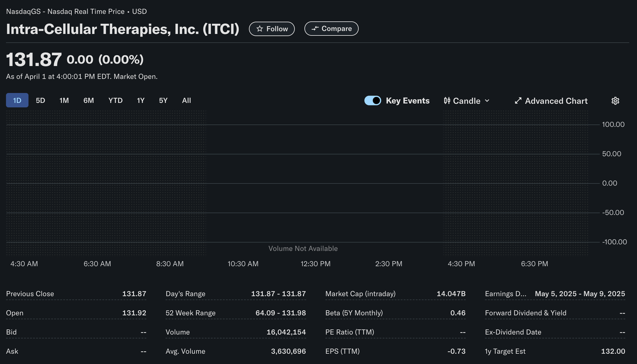Click the 1y target value 132.00

point(613,351)
